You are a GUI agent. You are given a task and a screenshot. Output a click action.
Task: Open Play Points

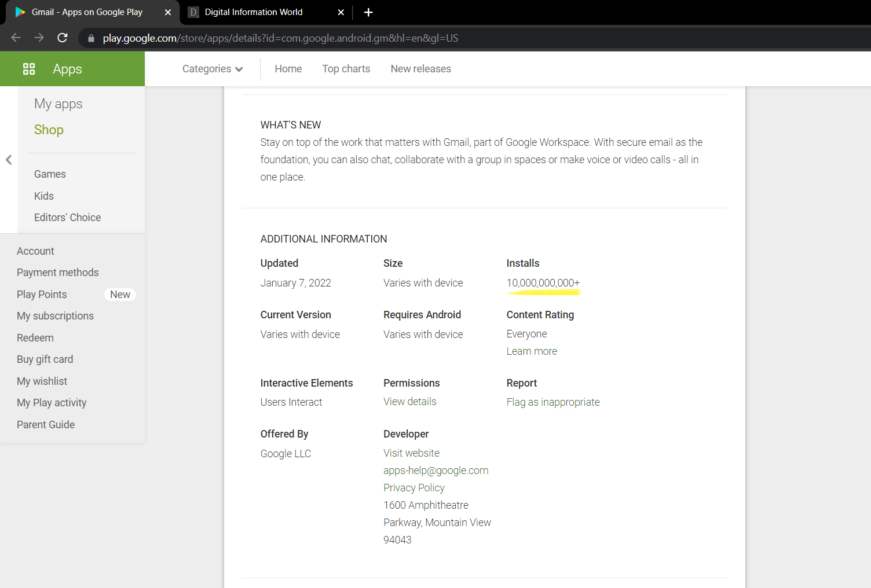[x=42, y=295]
